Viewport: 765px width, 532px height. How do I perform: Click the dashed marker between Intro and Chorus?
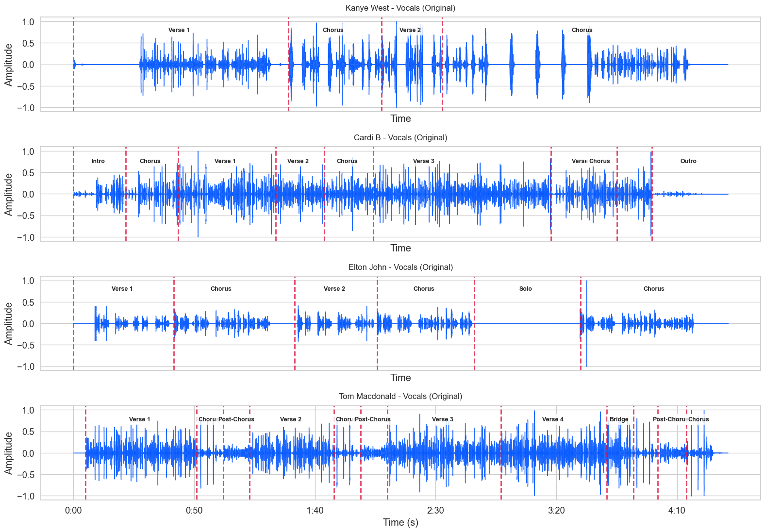click(126, 194)
